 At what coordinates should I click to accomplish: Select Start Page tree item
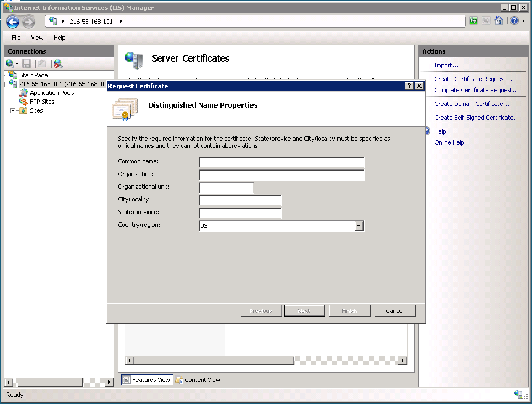click(x=34, y=75)
